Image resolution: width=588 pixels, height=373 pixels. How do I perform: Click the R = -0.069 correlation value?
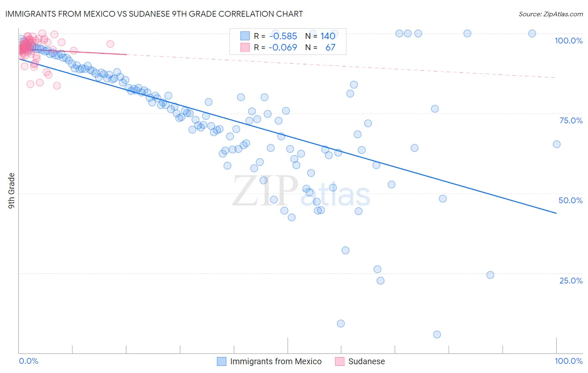[x=276, y=47]
